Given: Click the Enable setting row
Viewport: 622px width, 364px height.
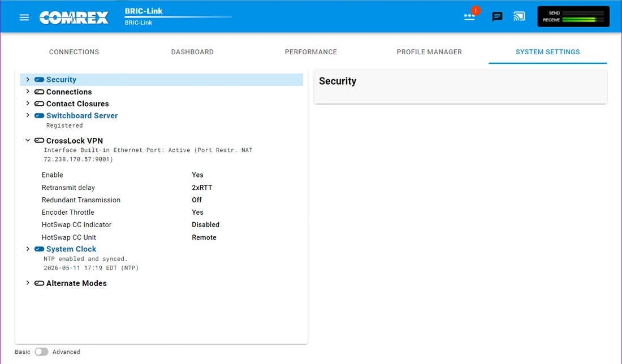Looking at the screenshot, I should [x=171, y=175].
